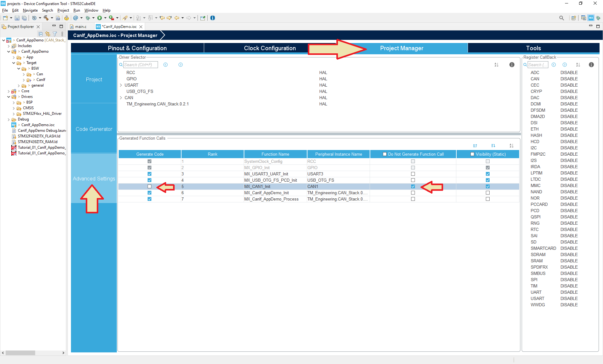Uncheck Do Not Generate Function Call for CAN1
603x364 pixels.
pyautogui.click(x=413, y=186)
